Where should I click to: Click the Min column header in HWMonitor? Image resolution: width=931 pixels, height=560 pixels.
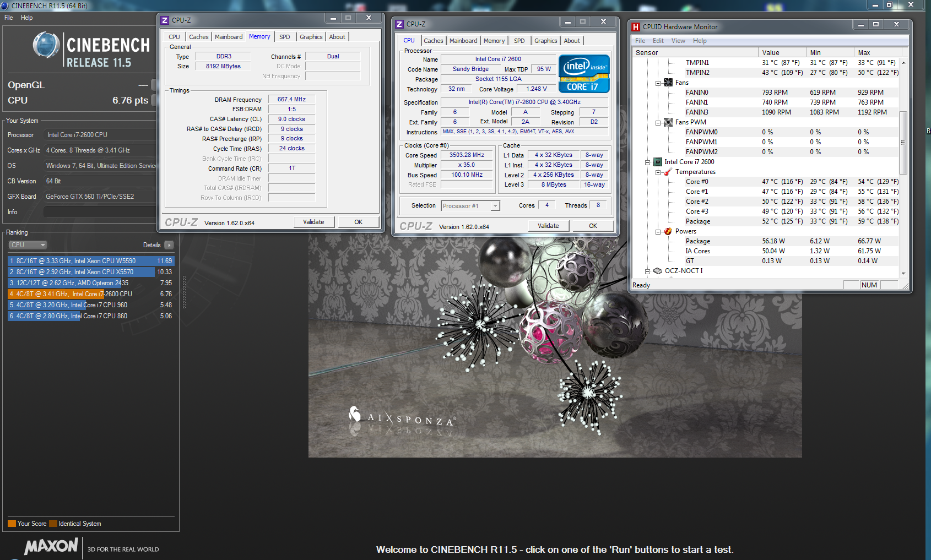coord(830,53)
